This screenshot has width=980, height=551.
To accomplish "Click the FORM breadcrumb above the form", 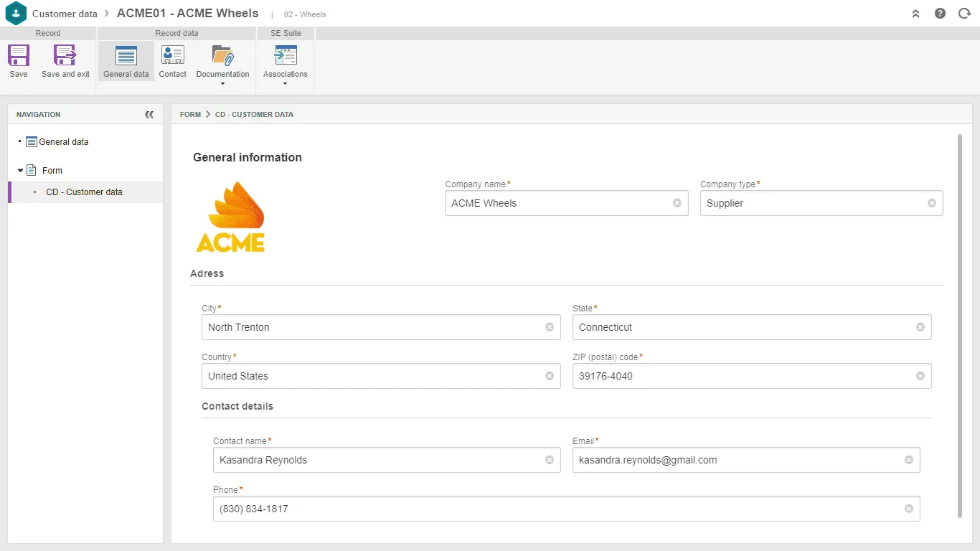I will tap(190, 114).
